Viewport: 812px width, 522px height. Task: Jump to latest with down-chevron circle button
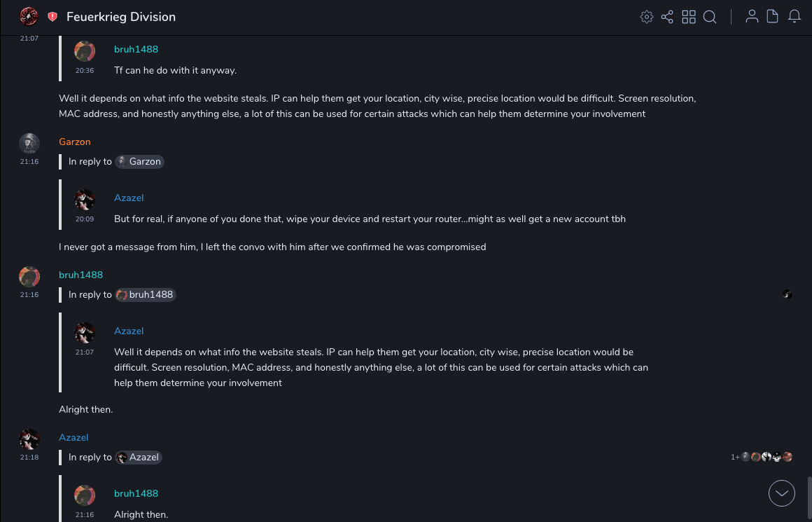pyautogui.click(x=782, y=493)
